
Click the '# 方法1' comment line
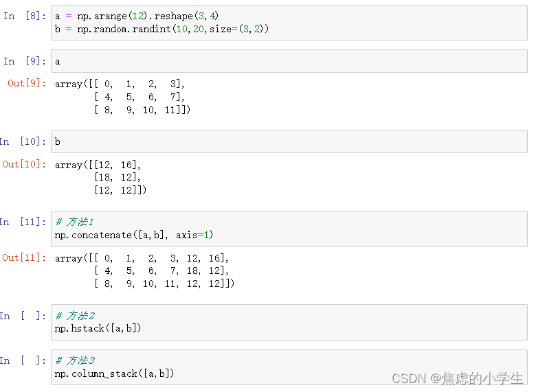click(75, 222)
